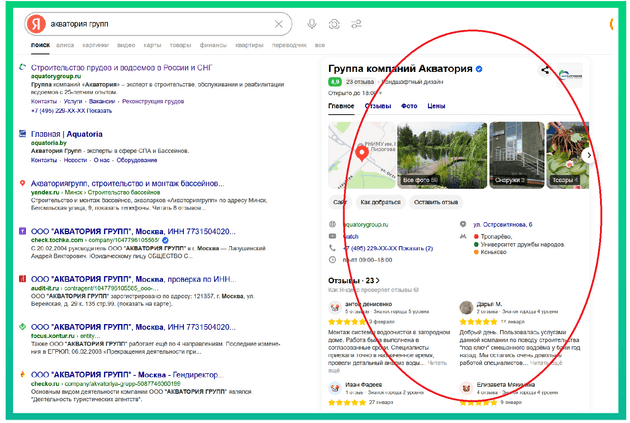Open the 'Акваториягрупп, строительство и монтаж бассейнов' result

pos(127,184)
